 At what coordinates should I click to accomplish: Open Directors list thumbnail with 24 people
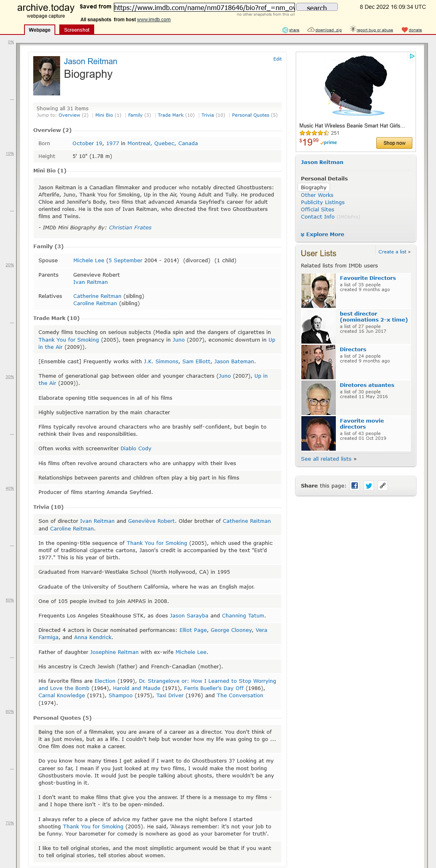point(319,362)
